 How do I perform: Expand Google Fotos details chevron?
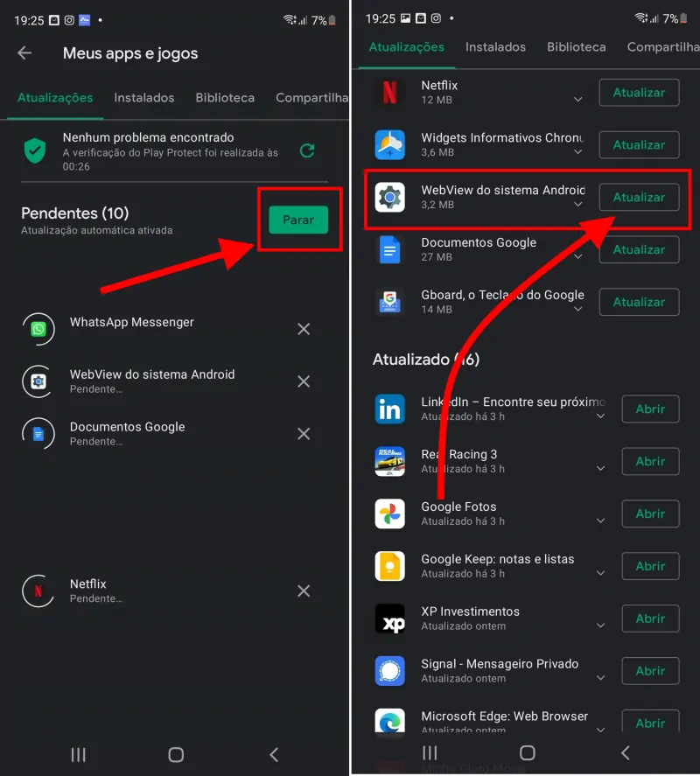click(x=600, y=521)
